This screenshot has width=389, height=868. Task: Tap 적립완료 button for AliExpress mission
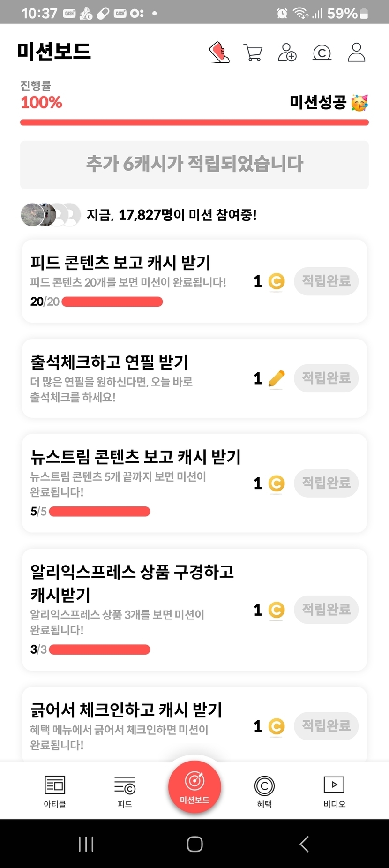(326, 610)
